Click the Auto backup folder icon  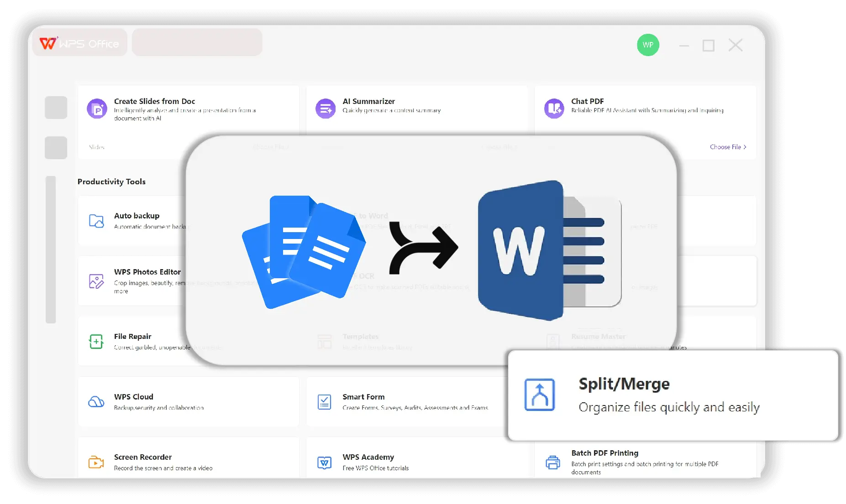[x=96, y=221]
